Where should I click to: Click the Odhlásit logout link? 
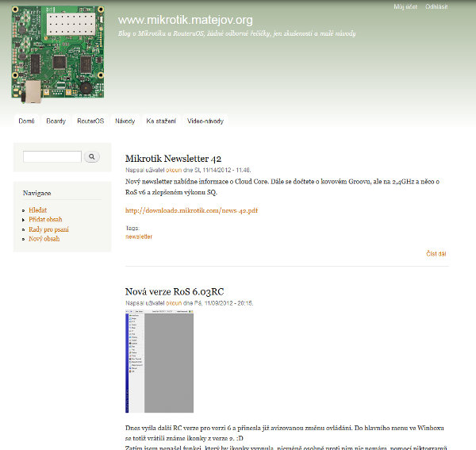click(436, 6)
